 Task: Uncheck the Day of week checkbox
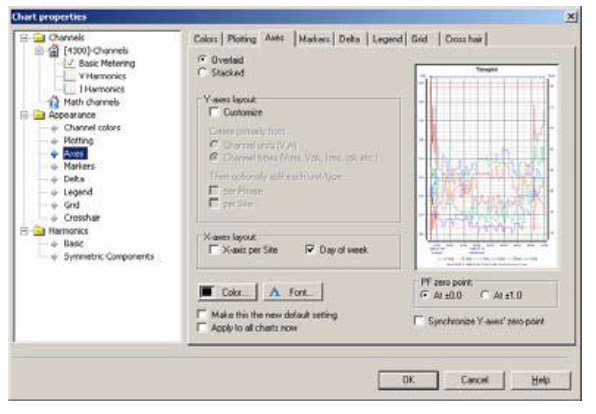pos(310,250)
